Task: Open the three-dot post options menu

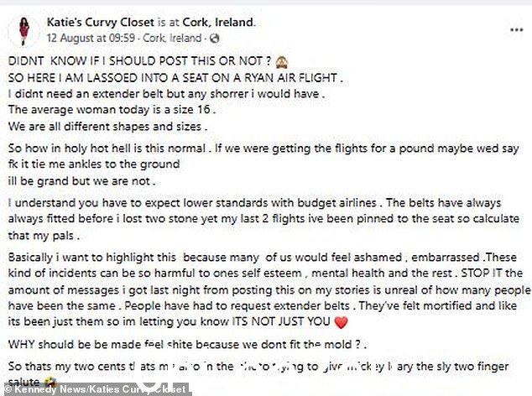Action: (x=516, y=30)
